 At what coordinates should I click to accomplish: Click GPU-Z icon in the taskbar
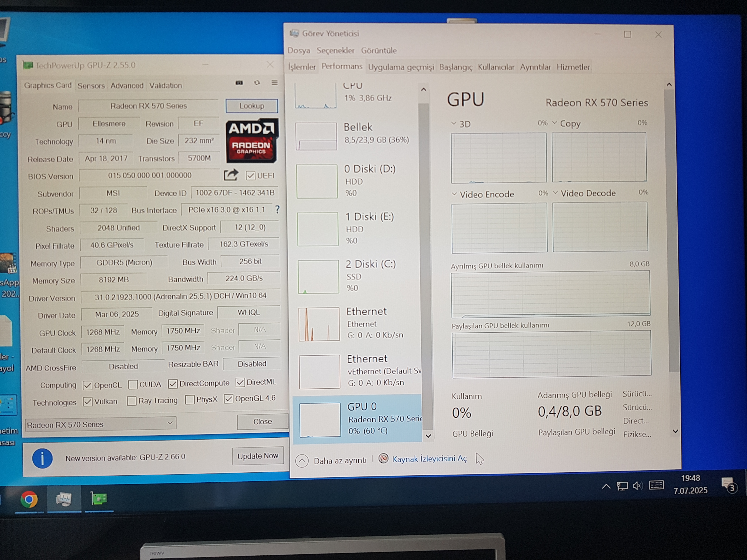click(x=99, y=498)
